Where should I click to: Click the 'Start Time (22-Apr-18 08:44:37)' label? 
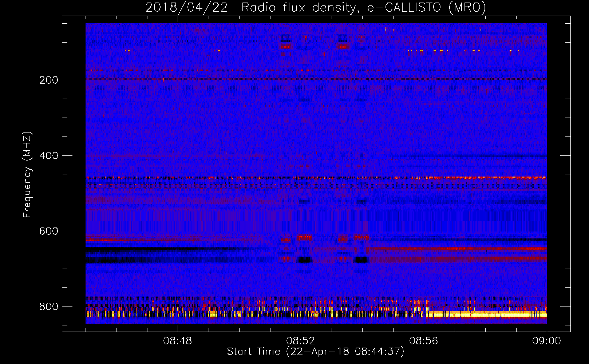click(x=316, y=352)
